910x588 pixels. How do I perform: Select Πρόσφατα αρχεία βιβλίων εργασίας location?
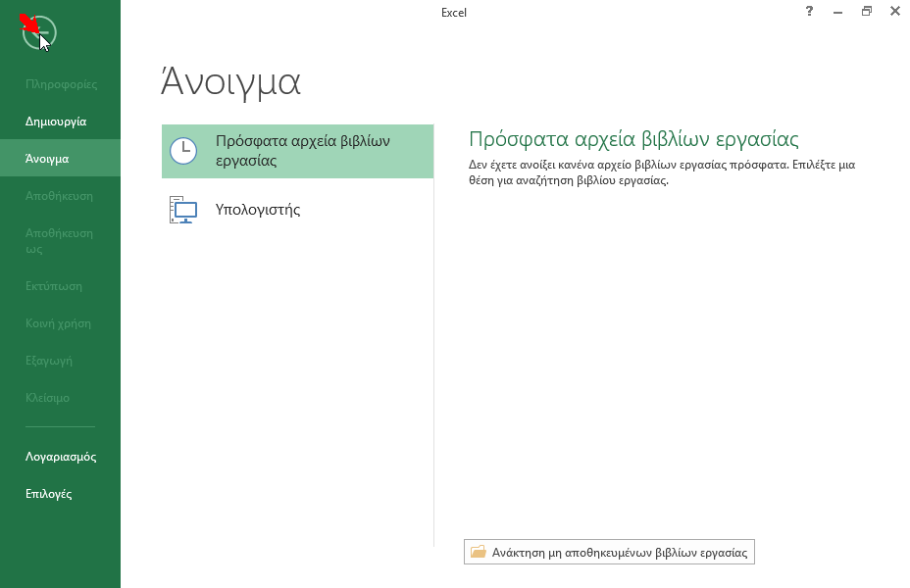pyautogui.click(x=297, y=151)
